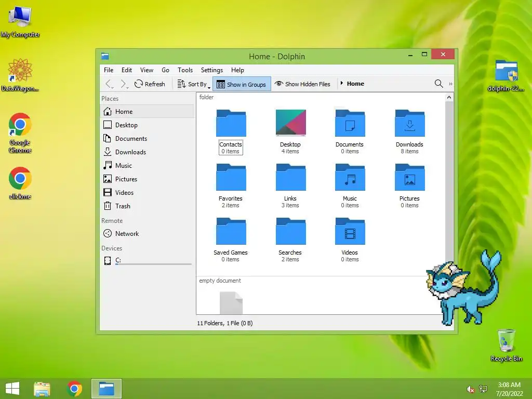The image size is (532, 399).
Task: Open Network under Remote
Action: (147, 233)
